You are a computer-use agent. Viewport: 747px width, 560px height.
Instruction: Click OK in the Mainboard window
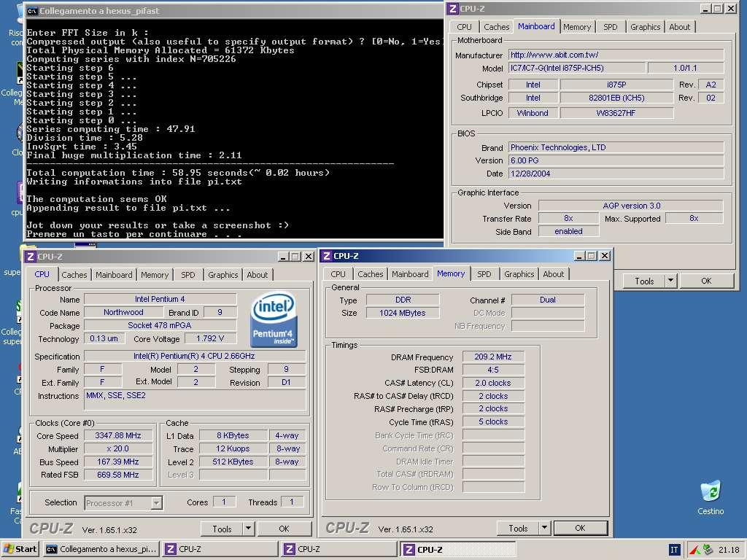coord(706,281)
